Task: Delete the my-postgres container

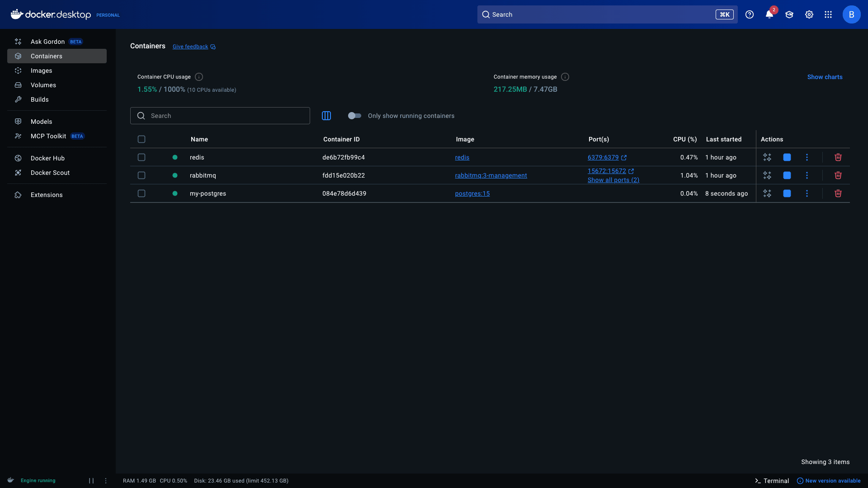Action: (838, 193)
